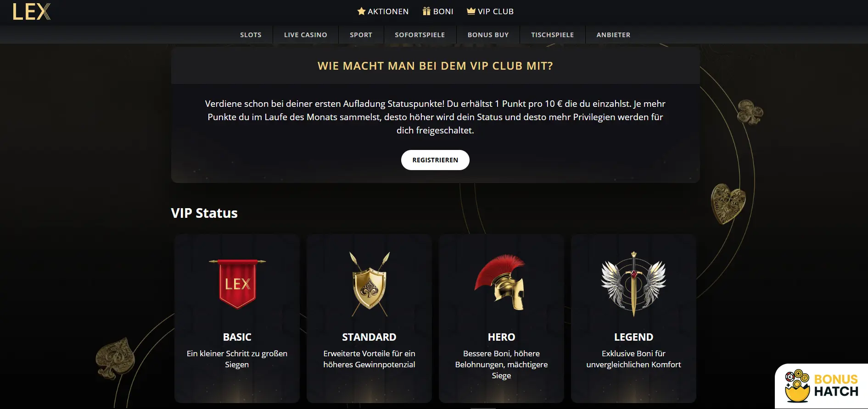Screen dimensions: 868x409
Task: Select the Hero helmet icon
Action: pyautogui.click(x=500, y=282)
